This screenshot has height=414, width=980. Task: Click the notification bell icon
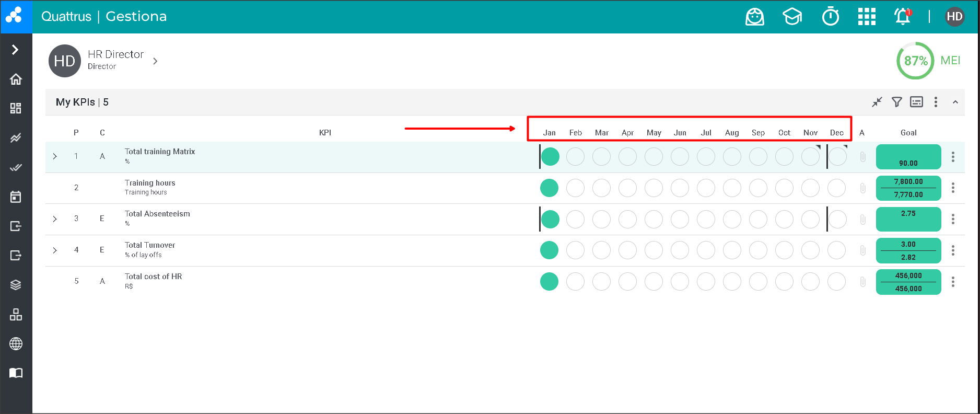(x=902, y=17)
